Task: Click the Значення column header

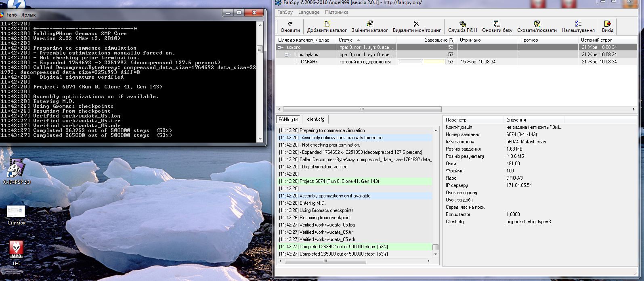Action: 534,120
